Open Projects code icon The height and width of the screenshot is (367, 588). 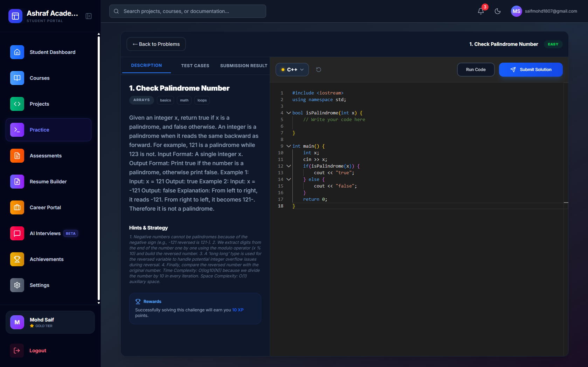pyautogui.click(x=17, y=104)
